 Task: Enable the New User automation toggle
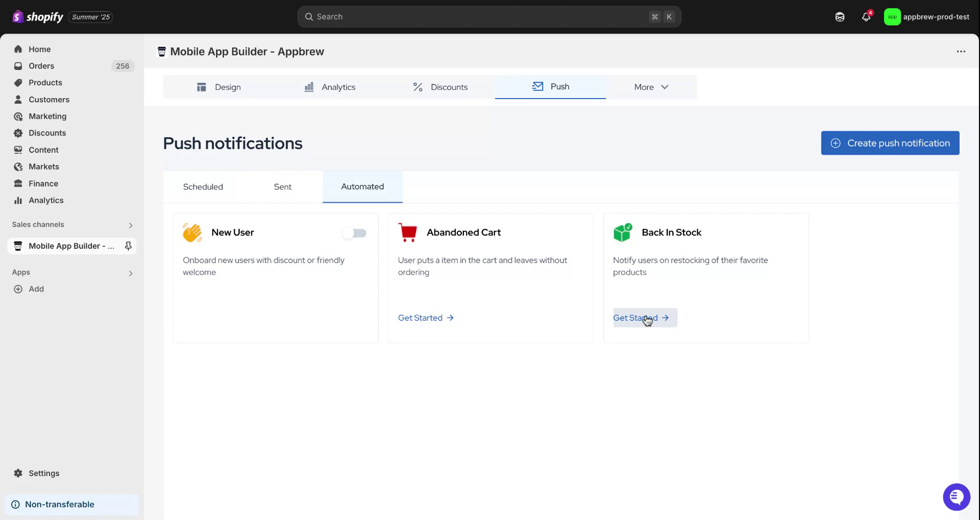coord(355,233)
